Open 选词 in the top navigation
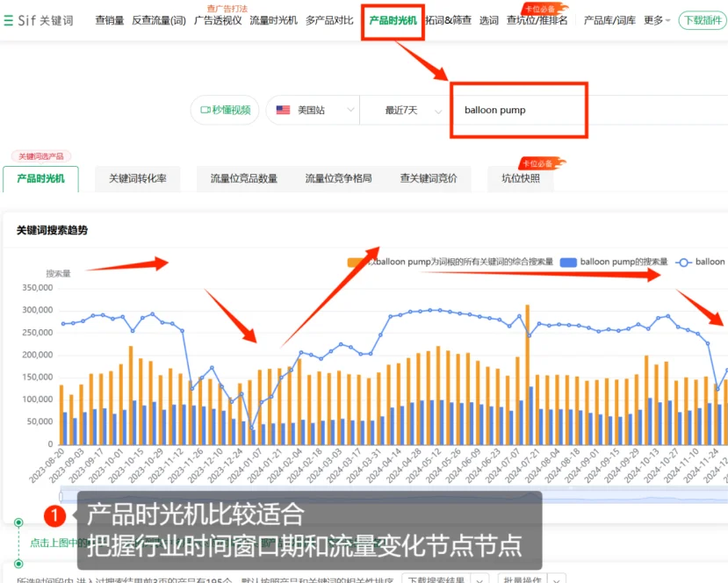728x583 pixels. click(489, 20)
